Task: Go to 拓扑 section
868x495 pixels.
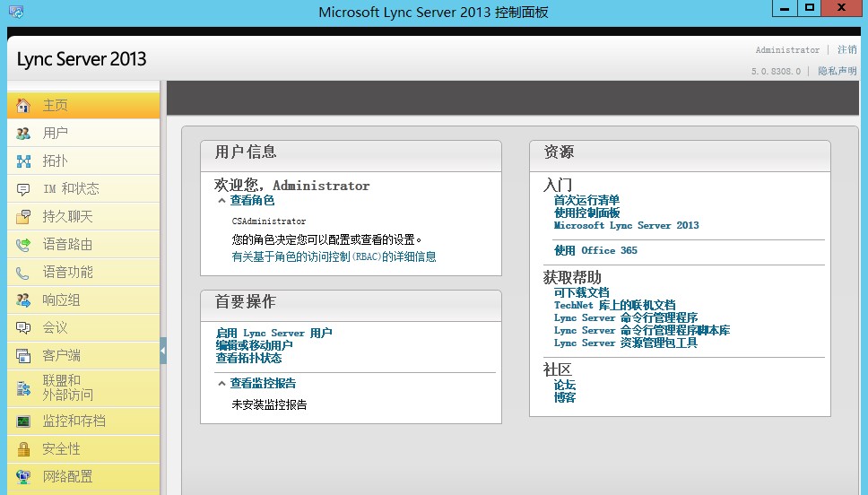Action: [83, 161]
